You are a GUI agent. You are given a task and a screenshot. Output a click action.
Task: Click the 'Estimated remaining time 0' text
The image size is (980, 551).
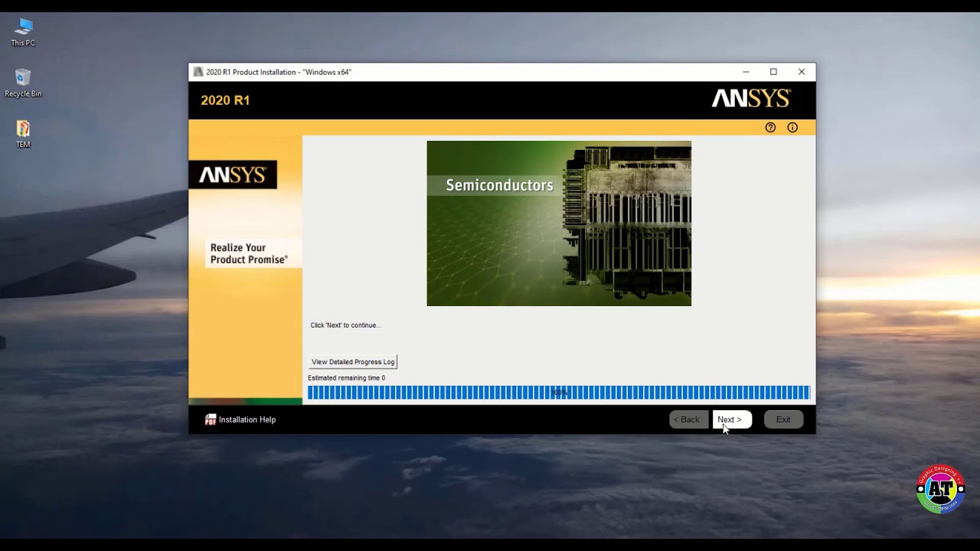[x=346, y=378]
